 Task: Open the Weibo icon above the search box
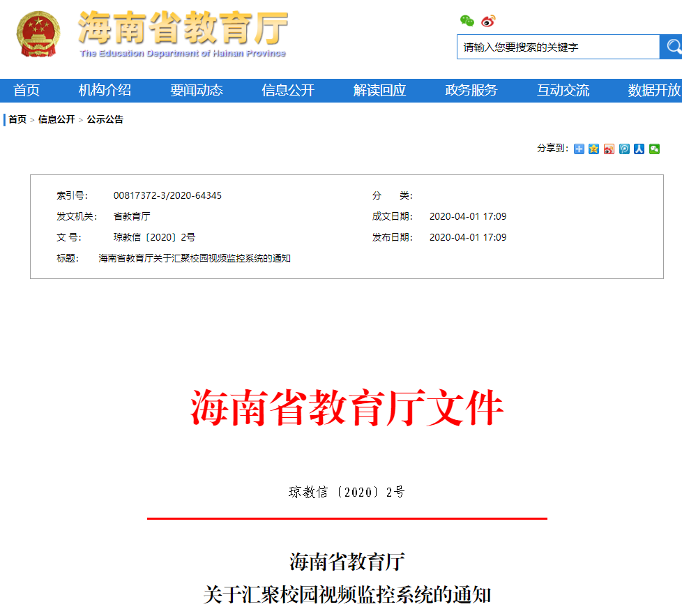pos(488,21)
